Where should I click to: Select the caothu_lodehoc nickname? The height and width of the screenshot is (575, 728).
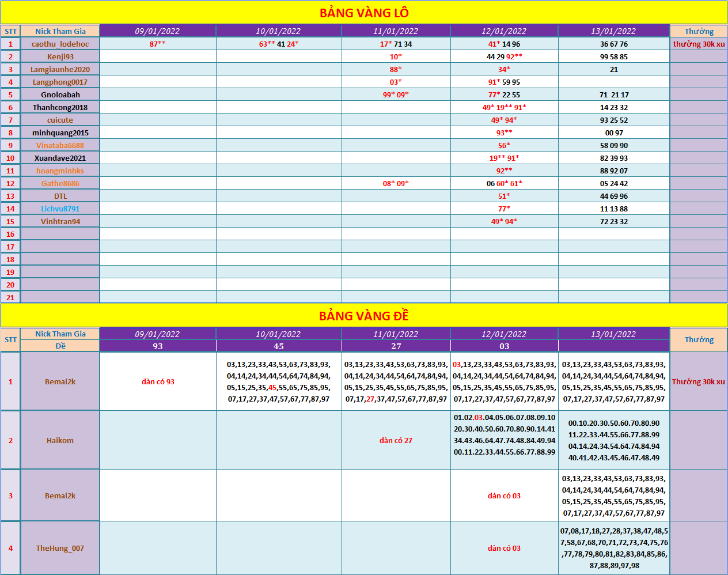60,44
